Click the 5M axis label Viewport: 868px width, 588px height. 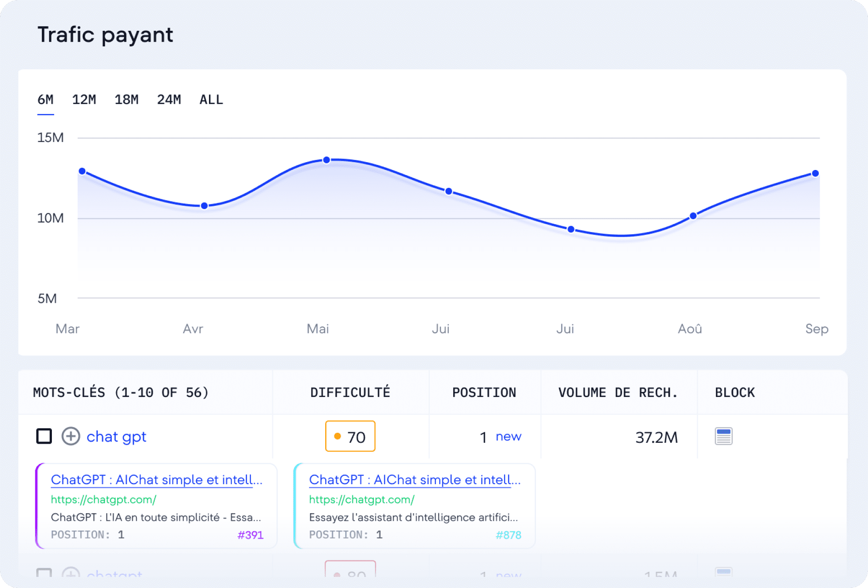click(x=47, y=298)
